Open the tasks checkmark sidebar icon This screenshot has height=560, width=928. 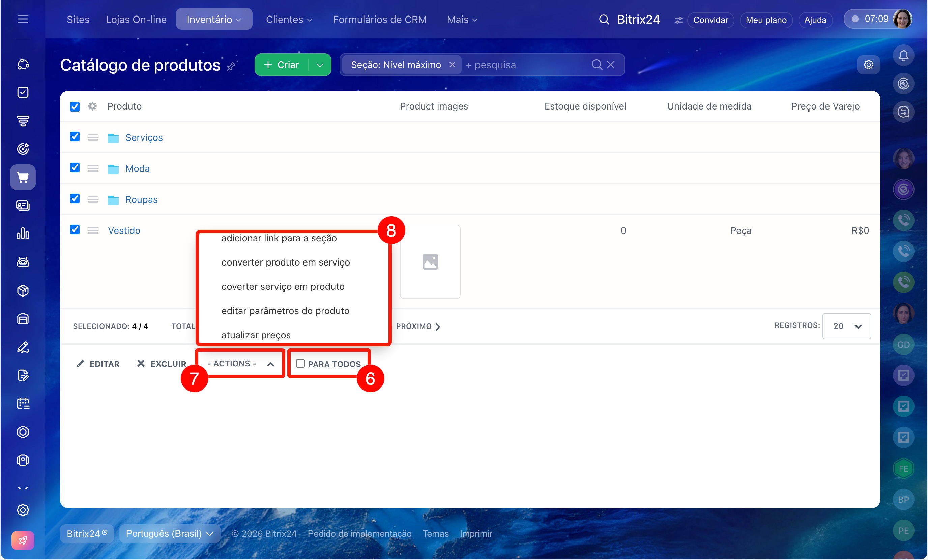pos(23,92)
